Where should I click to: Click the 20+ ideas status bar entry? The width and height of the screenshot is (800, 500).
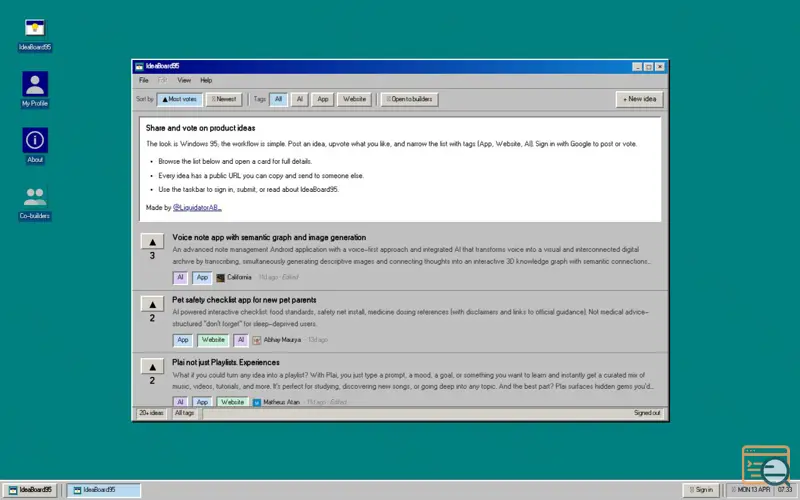152,413
